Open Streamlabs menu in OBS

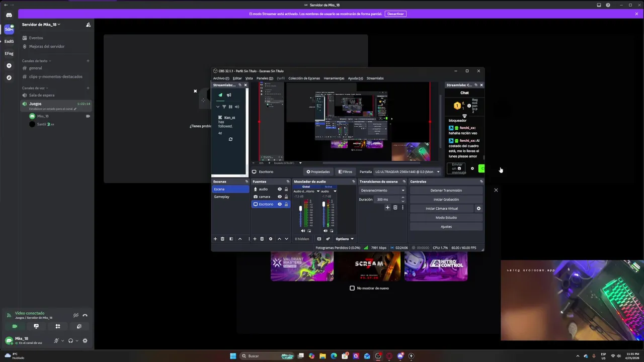click(375, 78)
